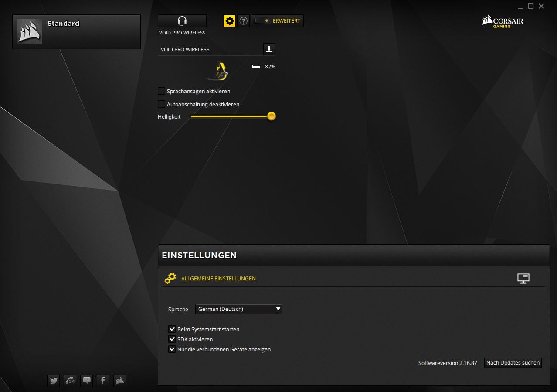Open the chat forum speech bubble icon
The image size is (557, 392).
tap(87, 381)
